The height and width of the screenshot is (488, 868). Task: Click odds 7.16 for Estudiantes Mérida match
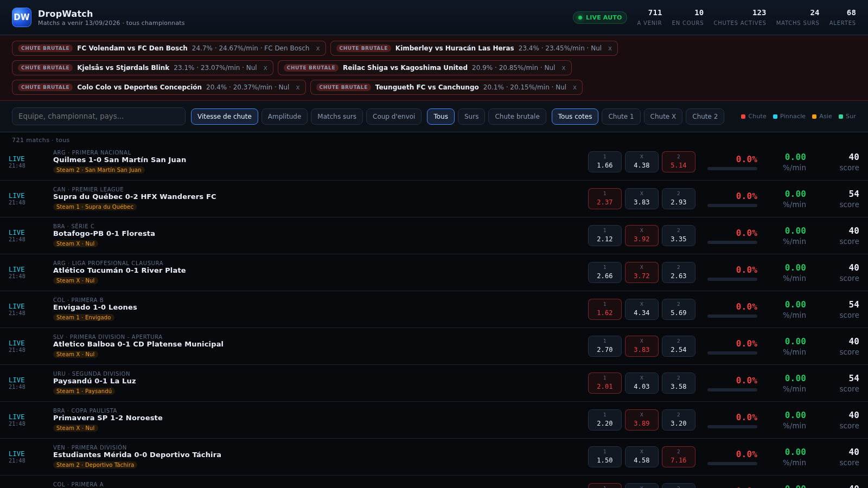tap(679, 457)
